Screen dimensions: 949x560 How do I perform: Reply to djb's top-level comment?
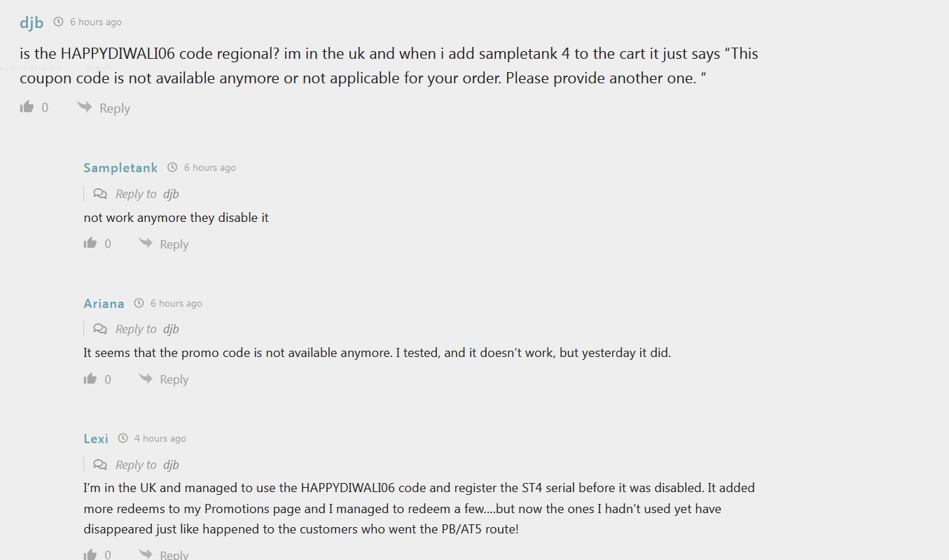click(x=115, y=108)
